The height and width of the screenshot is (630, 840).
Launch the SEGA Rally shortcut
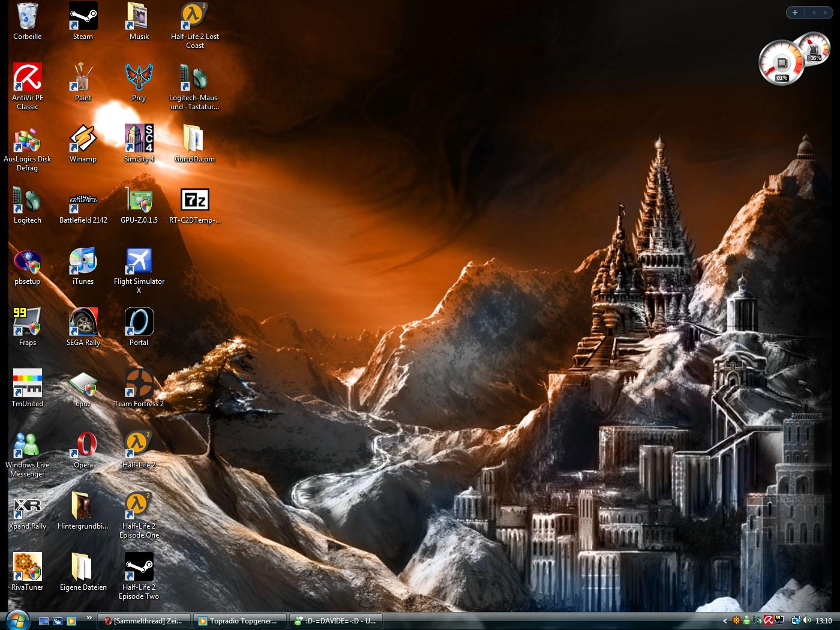(83, 328)
